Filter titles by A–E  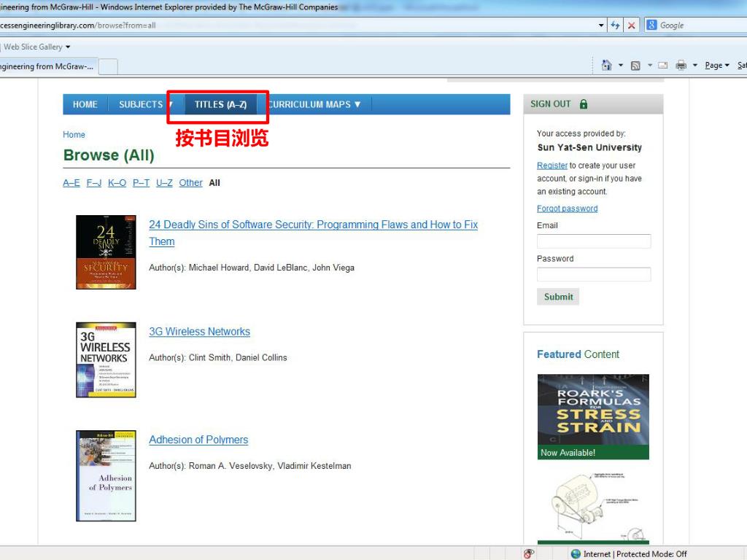pyautogui.click(x=71, y=183)
